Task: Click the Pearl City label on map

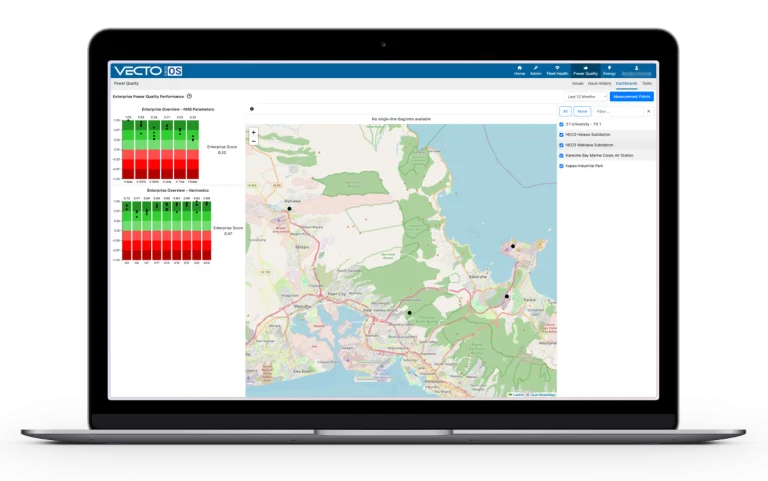Action: pyautogui.click(x=336, y=293)
